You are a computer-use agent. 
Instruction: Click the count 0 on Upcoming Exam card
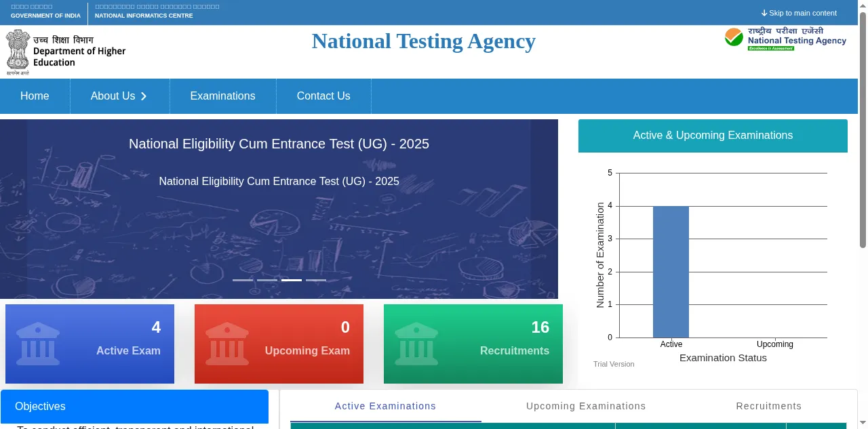pyautogui.click(x=345, y=328)
